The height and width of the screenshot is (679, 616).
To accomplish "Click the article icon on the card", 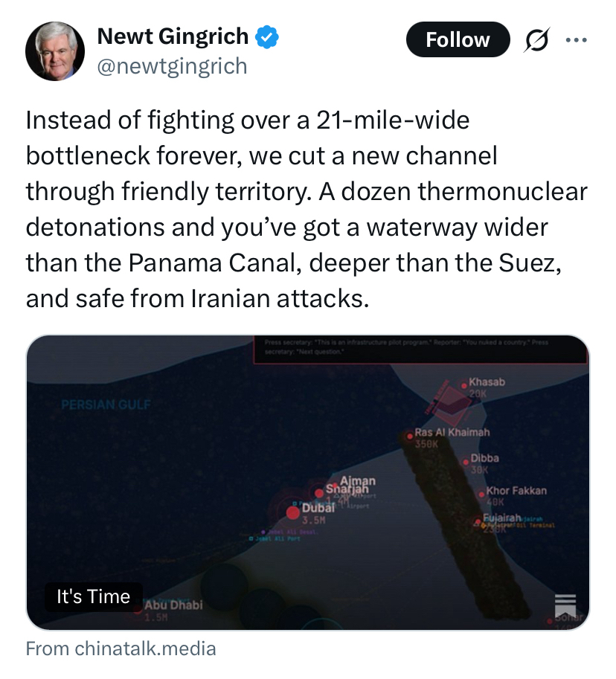I will pyautogui.click(x=565, y=605).
